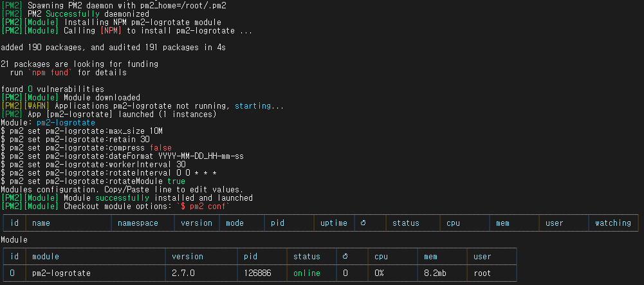Viewport: 644px width, 285px height.
Task: Click the blue 'pm2-logrotate' after 'Module:'
Action: click(x=66, y=123)
